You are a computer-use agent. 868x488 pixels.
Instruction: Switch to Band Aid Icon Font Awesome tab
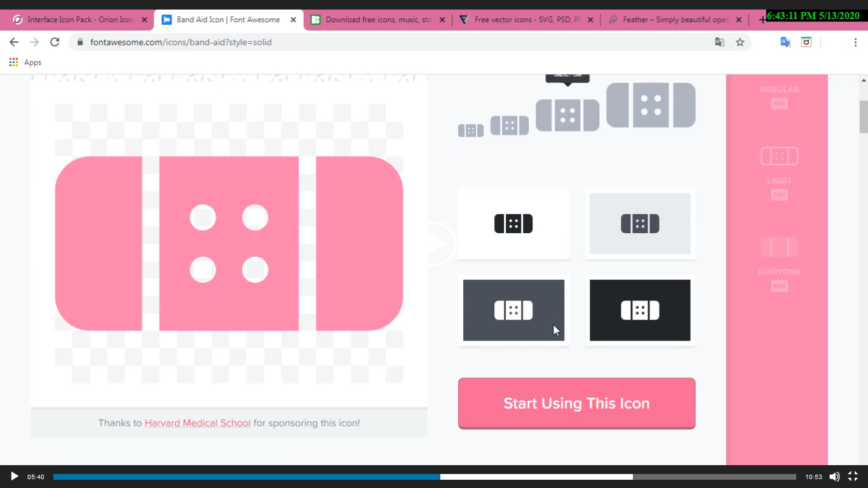(228, 20)
